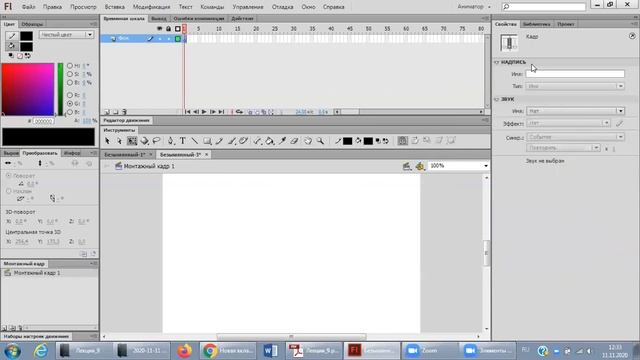The image size is (640, 360).
Task: Select the H hue radio button
Action: click(x=70, y=66)
